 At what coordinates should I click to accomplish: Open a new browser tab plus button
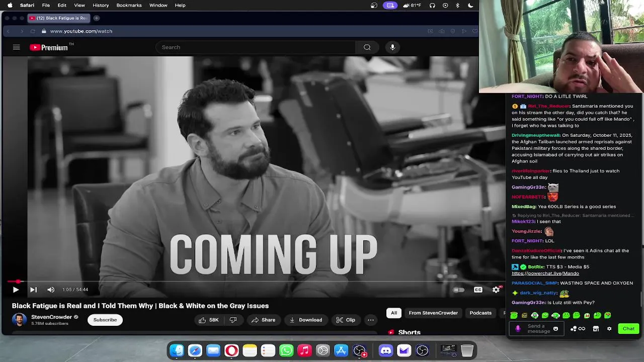coord(96,18)
